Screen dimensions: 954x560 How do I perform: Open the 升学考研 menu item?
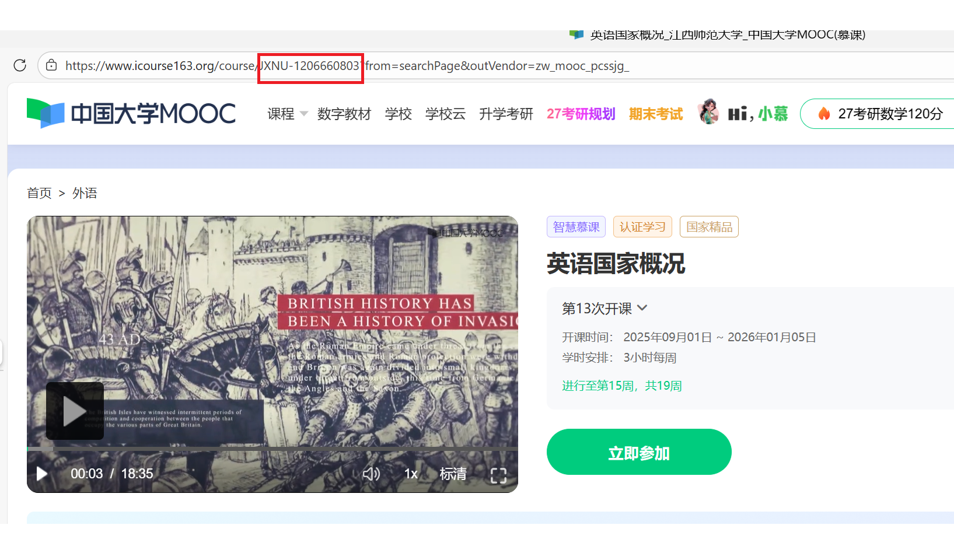[505, 114]
